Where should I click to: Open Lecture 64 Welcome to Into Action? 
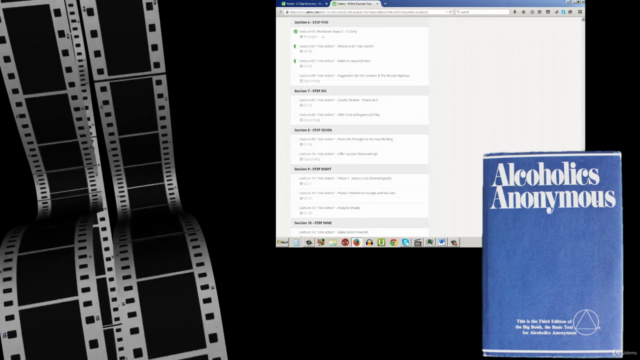click(337, 46)
